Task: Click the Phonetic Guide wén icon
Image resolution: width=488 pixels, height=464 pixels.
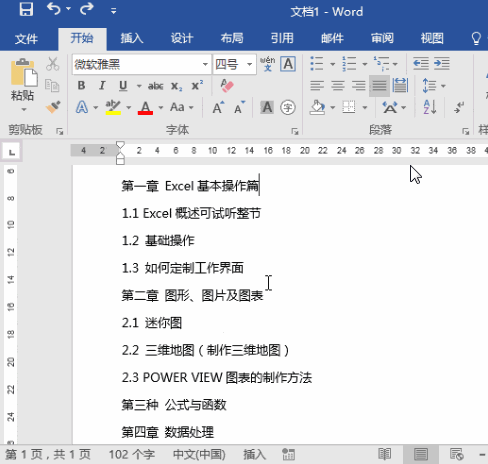Action: pos(267,63)
